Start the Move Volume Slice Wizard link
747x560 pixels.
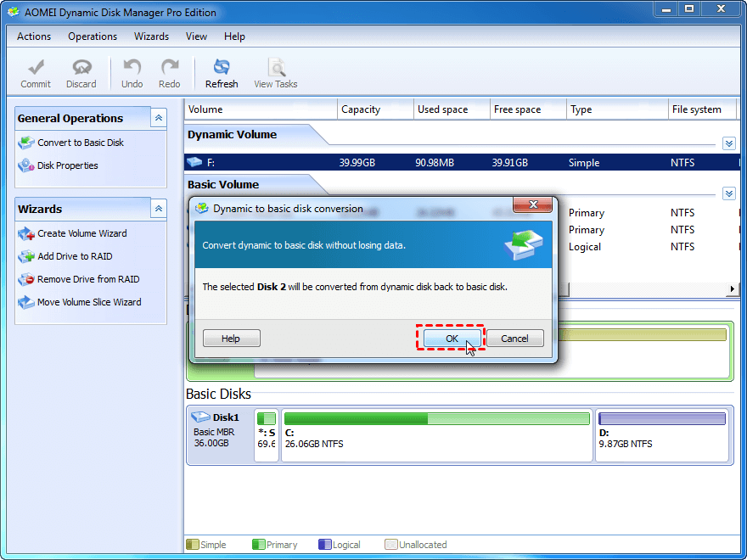point(89,302)
